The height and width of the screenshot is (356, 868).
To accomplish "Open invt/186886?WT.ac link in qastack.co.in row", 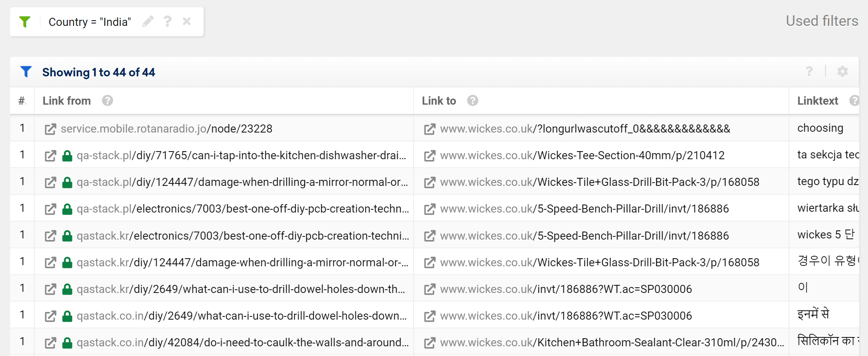I will 566,316.
